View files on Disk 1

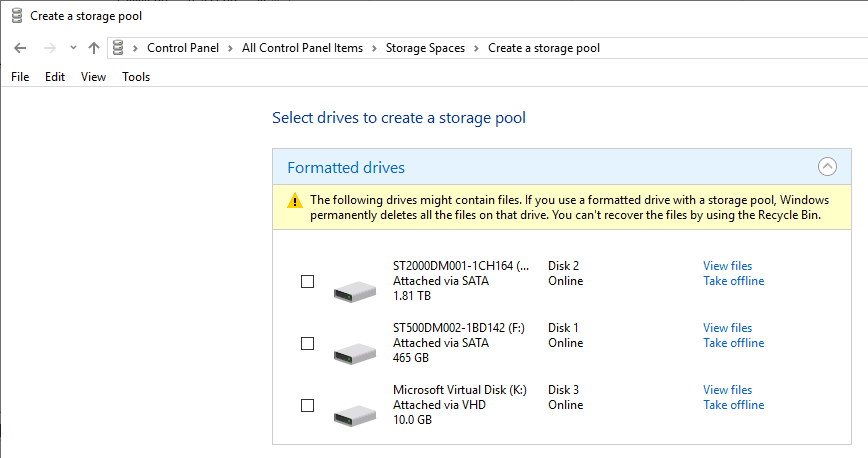click(x=727, y=328)
